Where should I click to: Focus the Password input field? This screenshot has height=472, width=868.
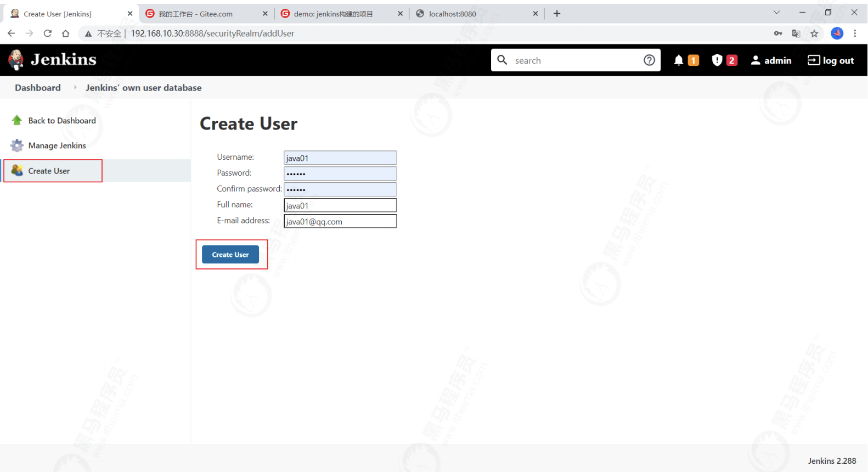(x=340, y=173)
